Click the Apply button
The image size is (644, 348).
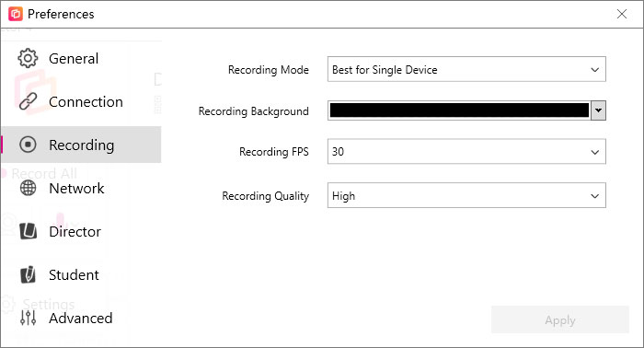(x=559, y=319)
